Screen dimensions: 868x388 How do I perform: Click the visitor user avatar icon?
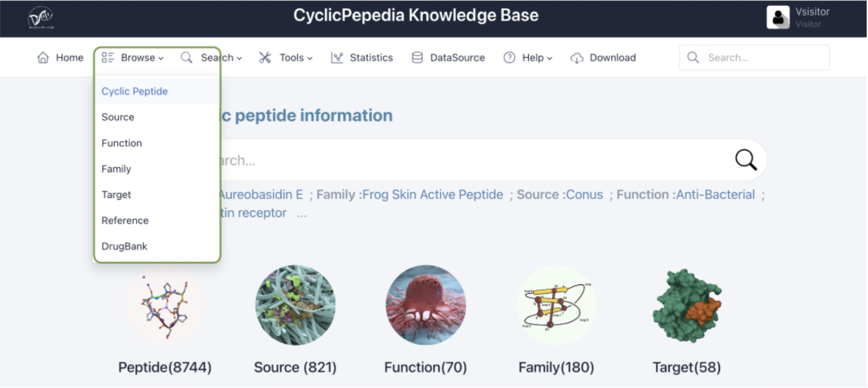(778, 17)
